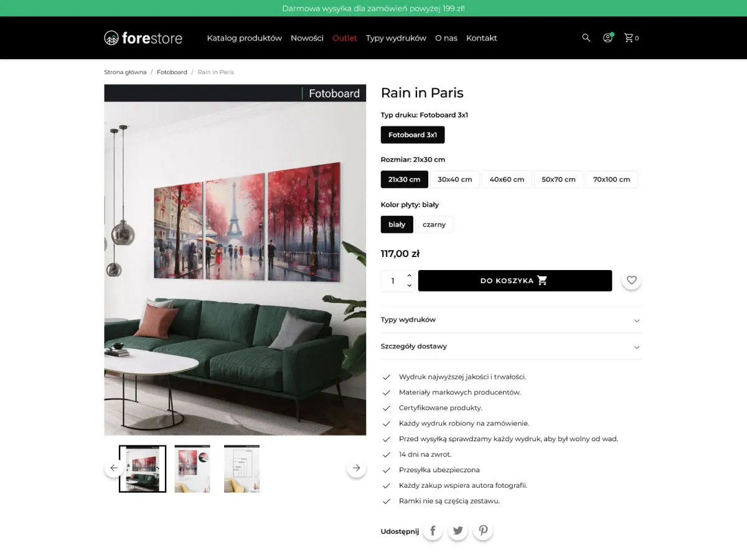Expand Szczegóły dostawy section
Image resolution: width=747 pixels, height=560 pixels.
(511, 347)
